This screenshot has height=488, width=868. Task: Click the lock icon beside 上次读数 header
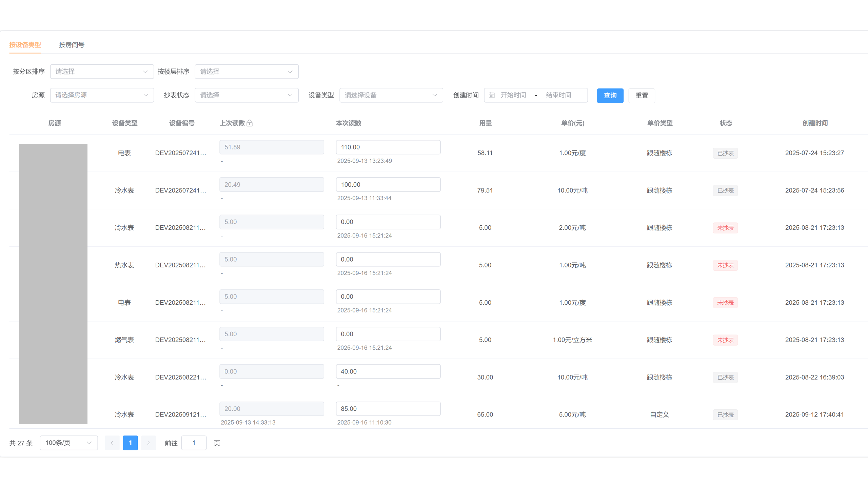click(x=250, y=123)
